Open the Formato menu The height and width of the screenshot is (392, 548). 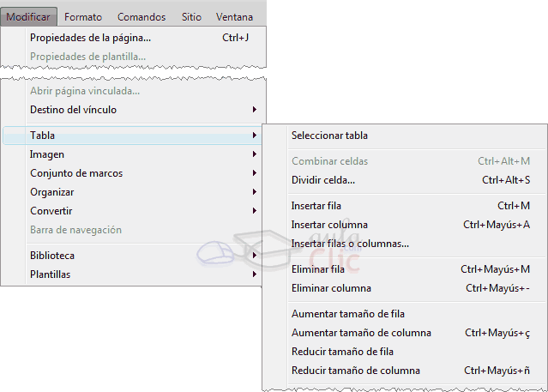82,16
